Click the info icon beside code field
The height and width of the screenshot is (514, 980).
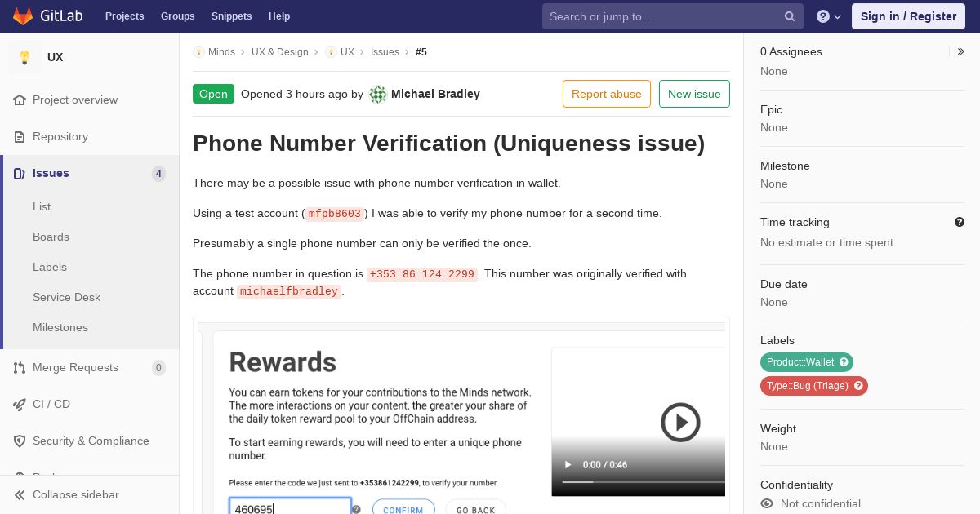(356, 509)
